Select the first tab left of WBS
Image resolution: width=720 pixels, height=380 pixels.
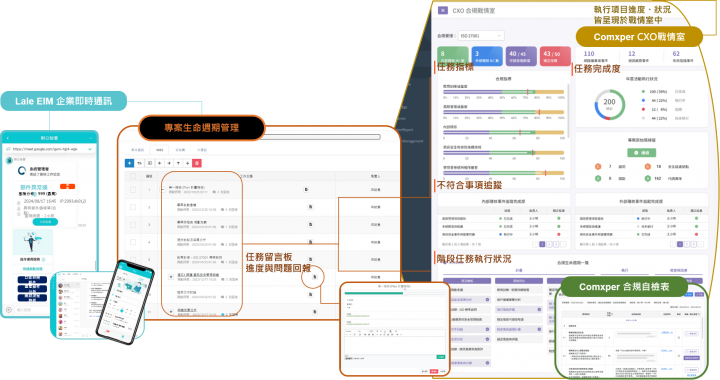click(x=137, y=150)
